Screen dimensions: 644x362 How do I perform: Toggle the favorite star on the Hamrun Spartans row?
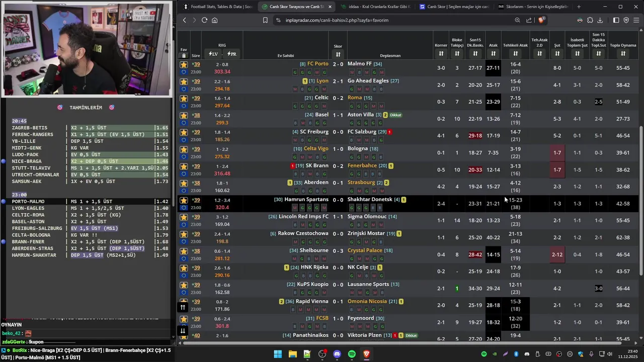[184, 200]
